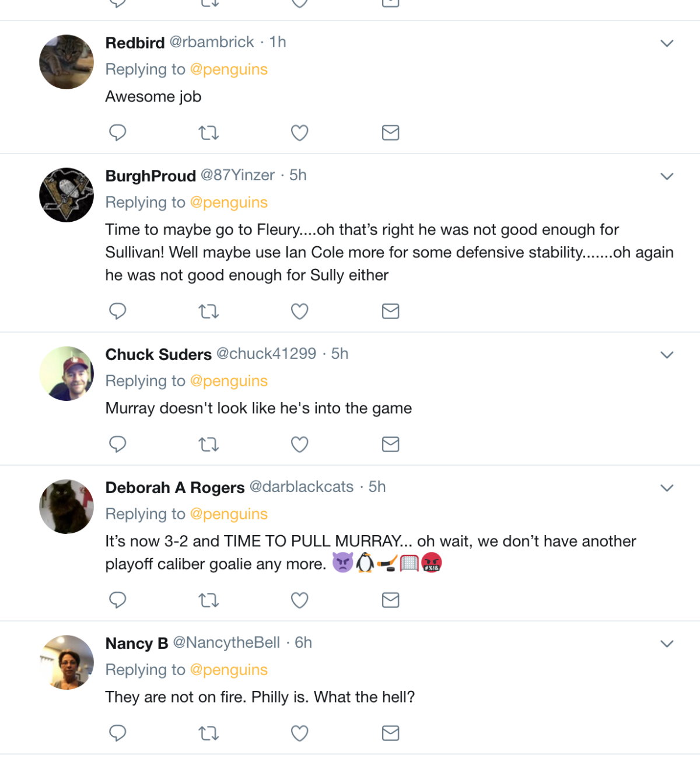Reply to Chuck Suders' Murray tweet
The height and width of the screenshot is (758, 700).
click(118, 444)
